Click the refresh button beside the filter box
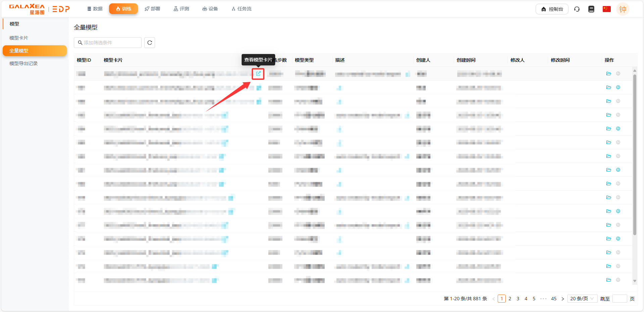The width and height of the screenshot is (644, 312). pyautogui.click(x=150, y=43)
